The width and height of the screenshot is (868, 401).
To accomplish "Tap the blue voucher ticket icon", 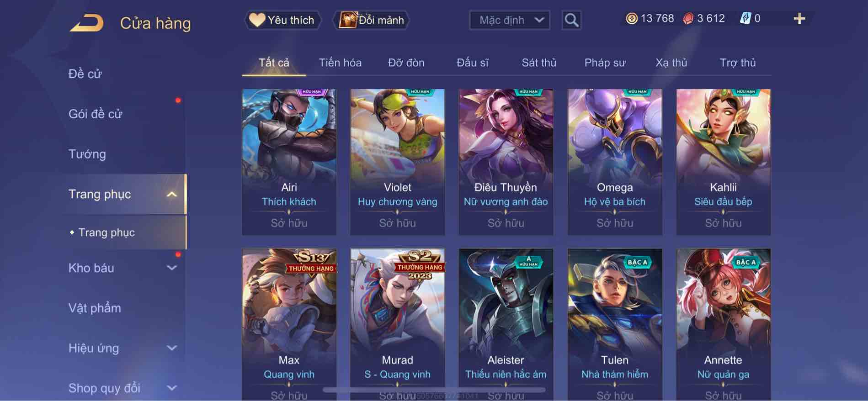I will [x=745, y=19].
